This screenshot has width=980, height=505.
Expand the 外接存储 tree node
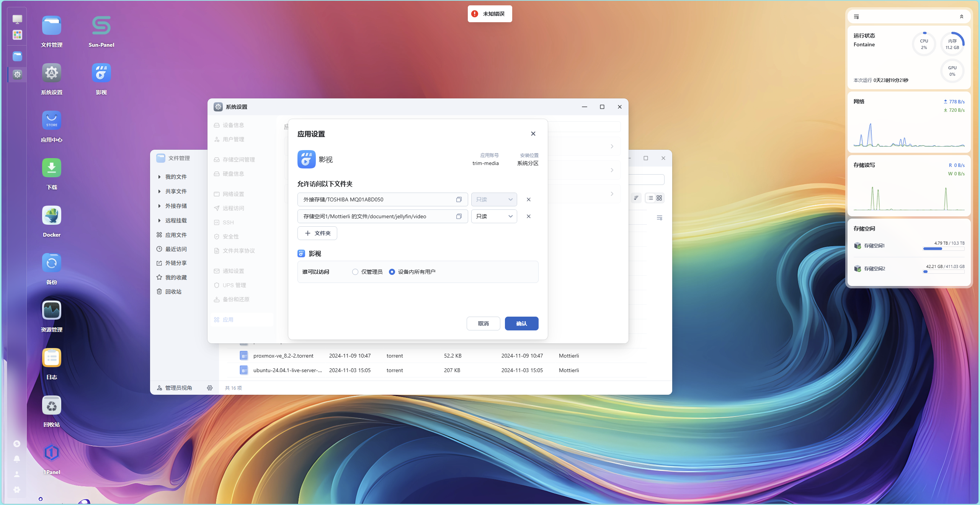pyautogui.click(x=159, y=206)
